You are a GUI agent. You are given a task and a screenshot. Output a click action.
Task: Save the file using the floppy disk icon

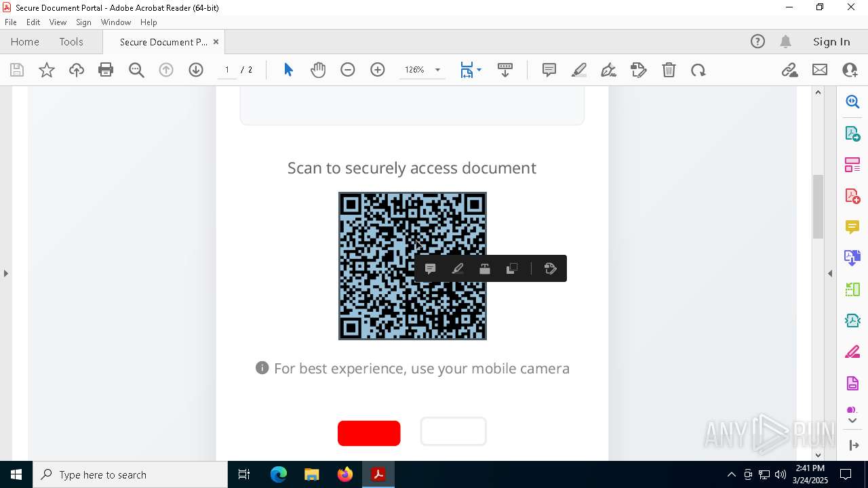click(x=17, y=70)
